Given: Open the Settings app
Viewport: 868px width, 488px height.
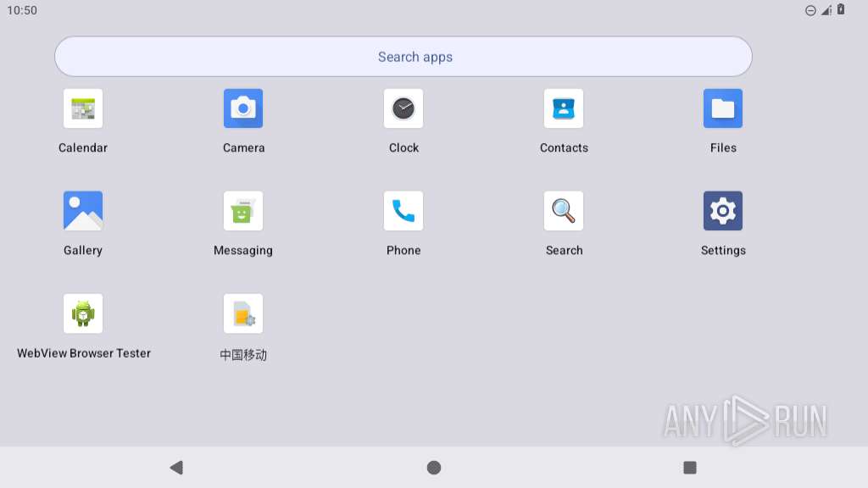Looking at the screenshot, I should [723, 211].
